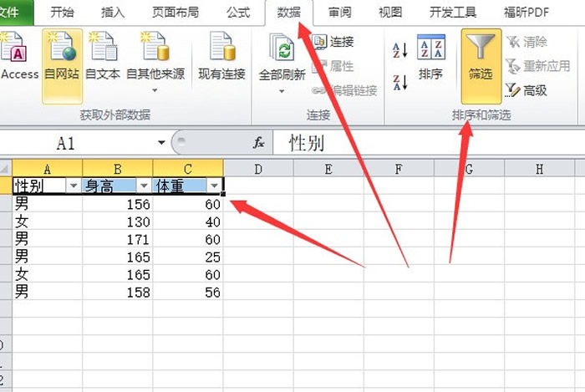The height and width of the screenshot is (392, 585).
Task: Toggle the 筛选 filter funnel button
Action: [x=481, y=66]
